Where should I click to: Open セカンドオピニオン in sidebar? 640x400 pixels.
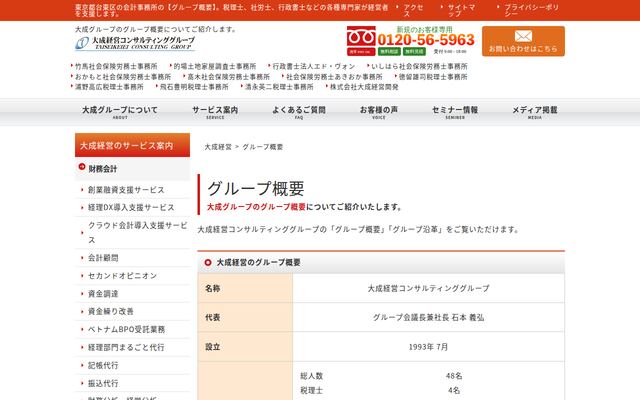click(122, 276)
